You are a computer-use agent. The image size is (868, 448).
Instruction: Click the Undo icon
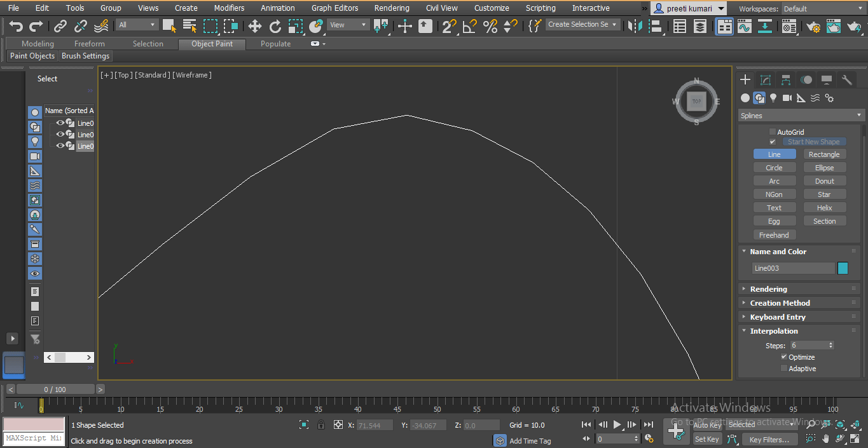(17, 26)
